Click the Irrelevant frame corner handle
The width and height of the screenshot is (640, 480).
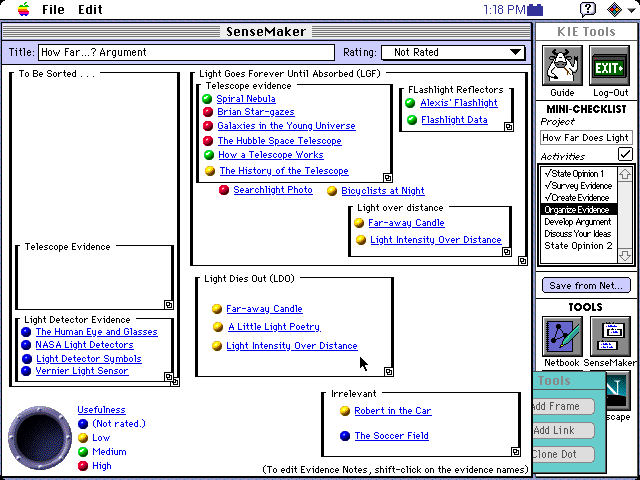pos(516,451)
